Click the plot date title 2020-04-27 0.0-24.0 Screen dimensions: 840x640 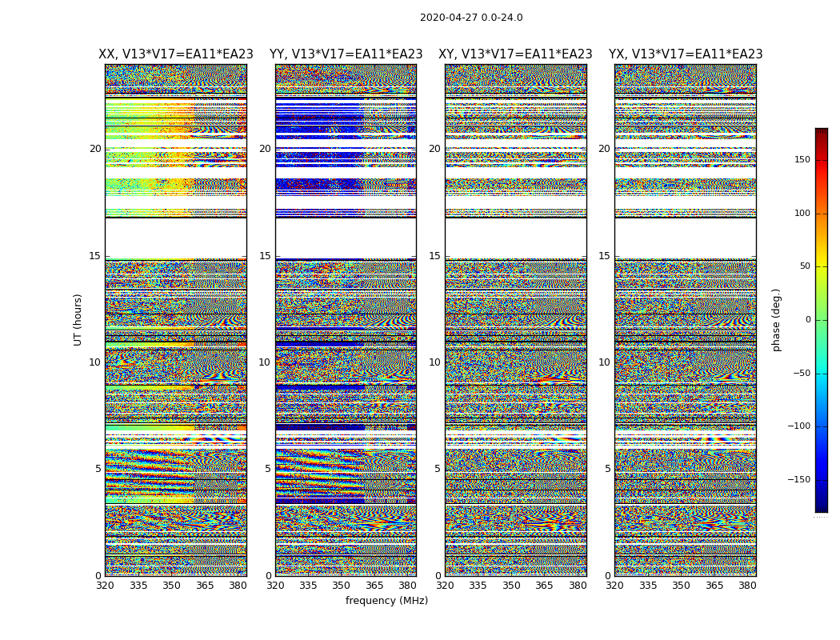coord(471,18)
